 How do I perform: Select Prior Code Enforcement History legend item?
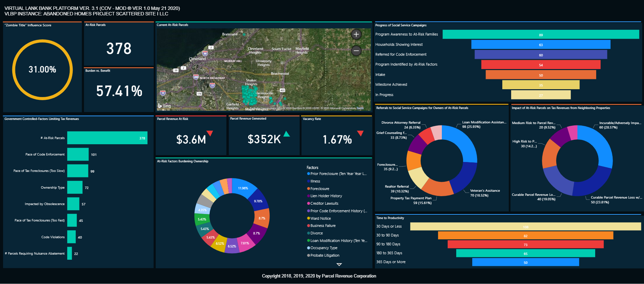(x=337, y=211)
